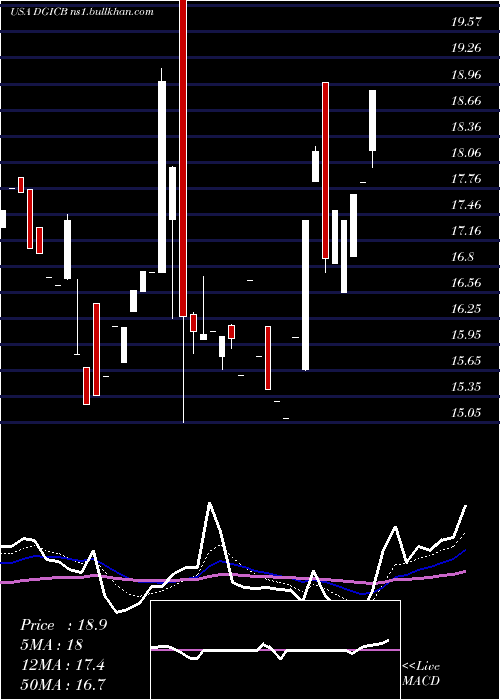Click the 5MA : 18 readout
The width and height of the screenshot is (500, 700).
coord(52,645)
